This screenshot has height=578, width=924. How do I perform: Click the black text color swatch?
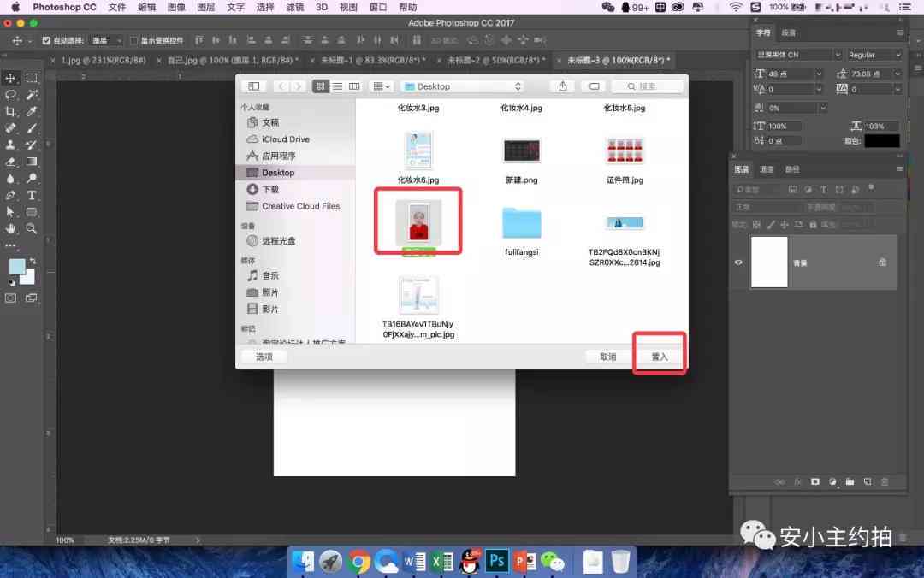881,141
